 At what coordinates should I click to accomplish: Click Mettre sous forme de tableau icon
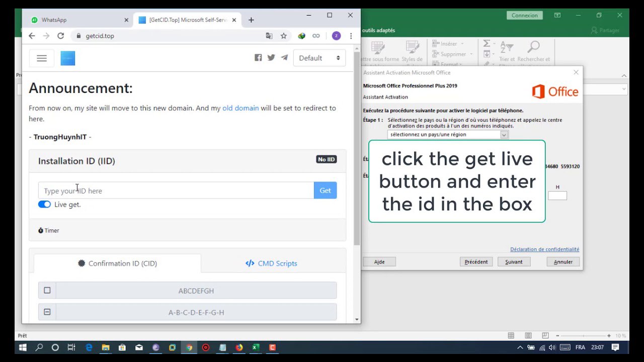click(378, 47)
